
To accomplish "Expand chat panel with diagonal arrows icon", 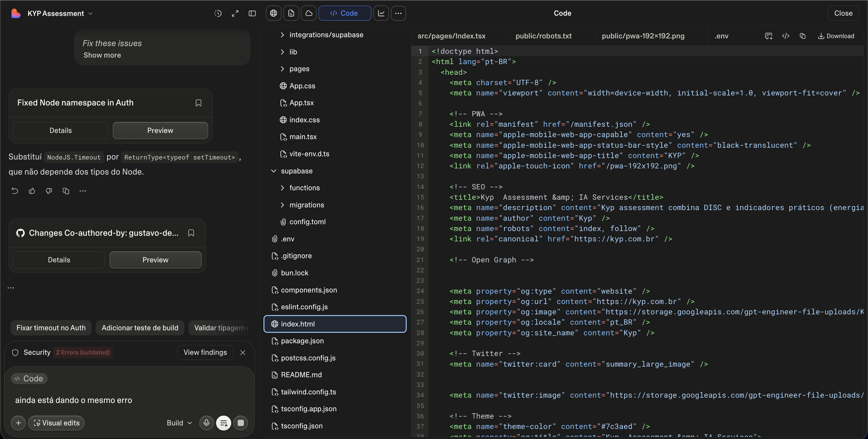I will tap(235, 13).
